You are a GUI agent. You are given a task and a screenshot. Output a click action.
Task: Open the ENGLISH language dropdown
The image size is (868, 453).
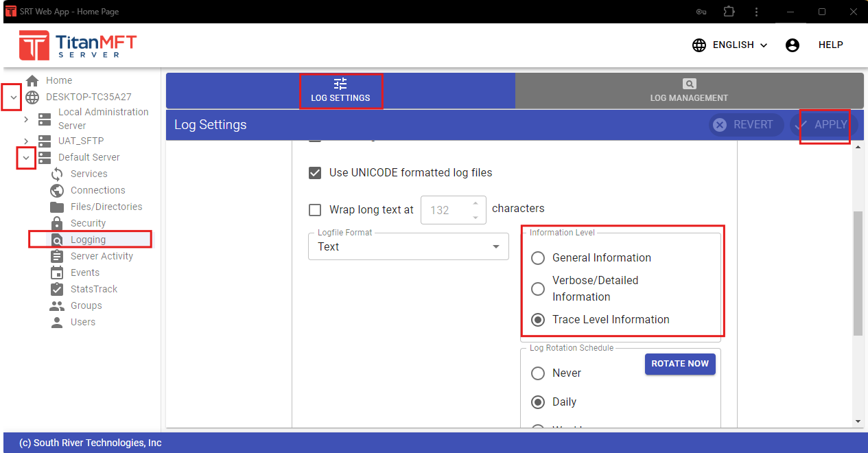(730, 45)
